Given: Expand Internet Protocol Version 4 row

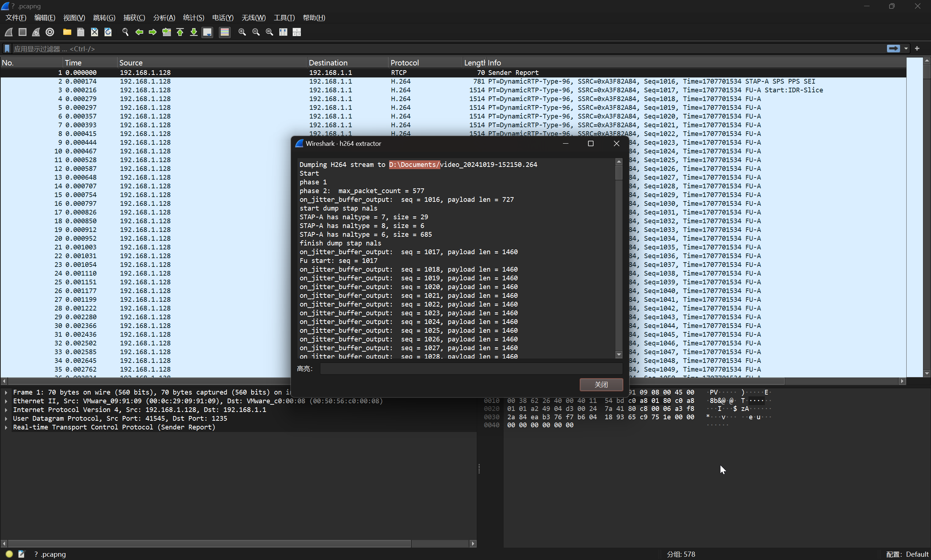Looking at the screenshot, I should coord(7,410).
